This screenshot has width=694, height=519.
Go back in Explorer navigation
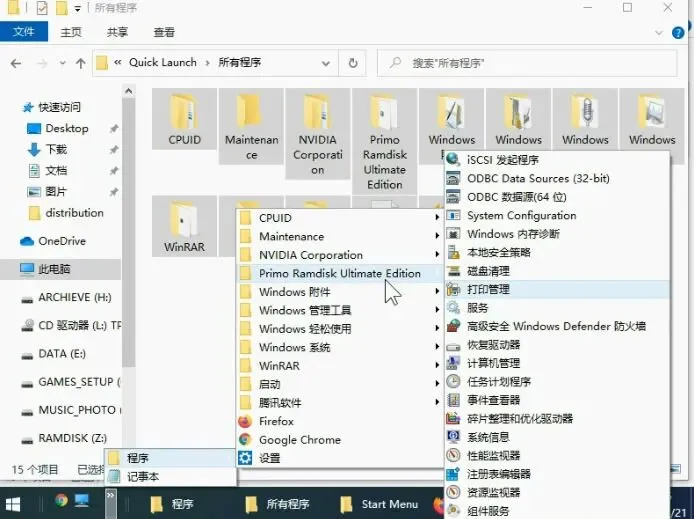[x=16, y=64]
